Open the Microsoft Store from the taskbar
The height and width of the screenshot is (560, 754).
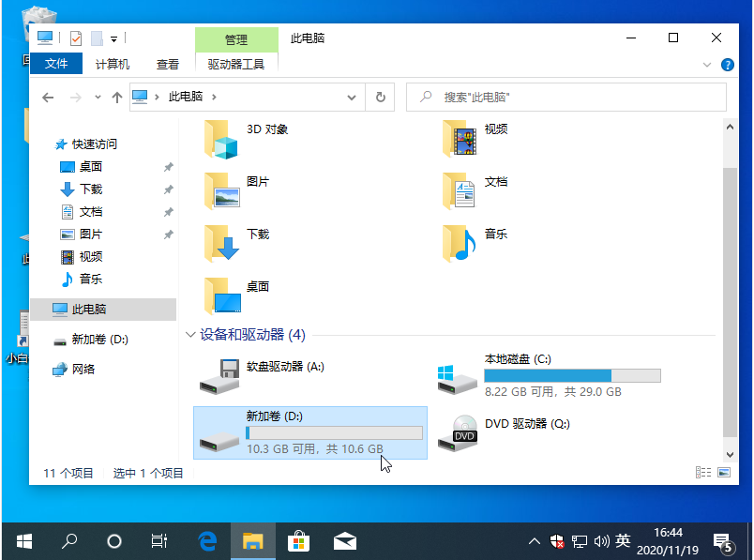[298, 541]
